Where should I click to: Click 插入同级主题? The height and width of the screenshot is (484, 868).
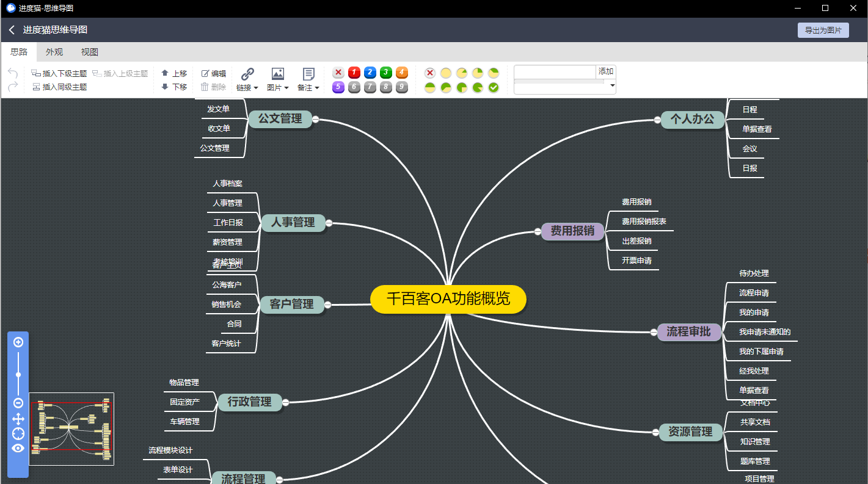click(59, 87)
